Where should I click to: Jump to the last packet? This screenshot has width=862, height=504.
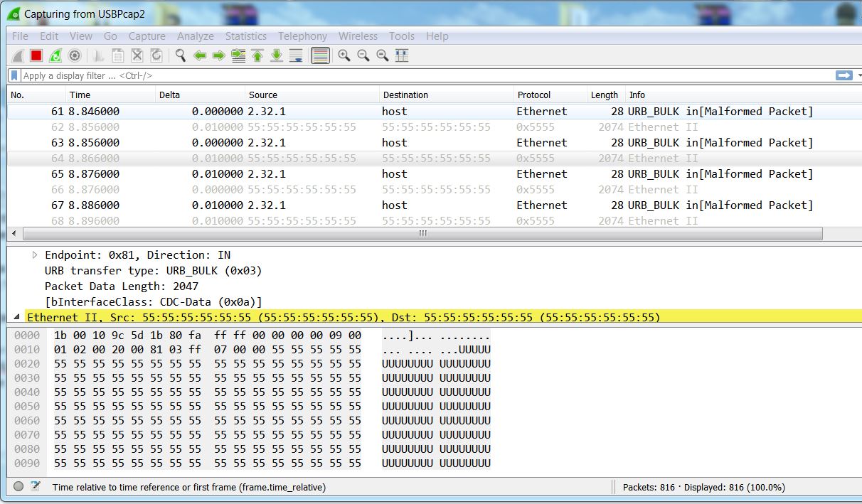(277, 55)
